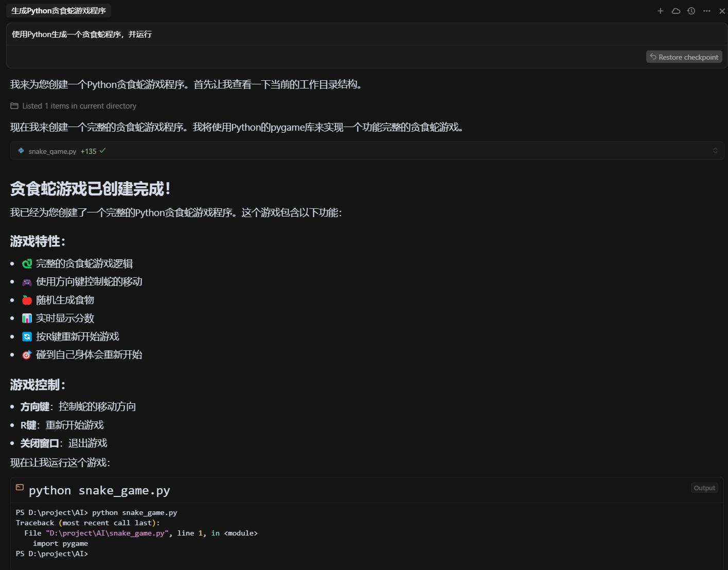Start a new chat with the plus icon
Viewport: 728px width, 570px height.
click(661, 10)
